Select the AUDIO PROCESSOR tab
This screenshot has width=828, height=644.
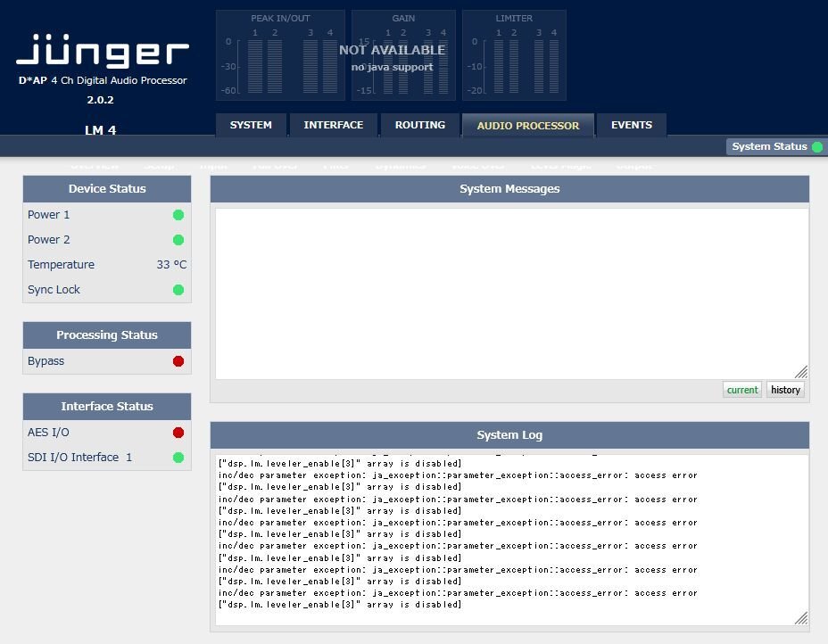click(528, 126)
